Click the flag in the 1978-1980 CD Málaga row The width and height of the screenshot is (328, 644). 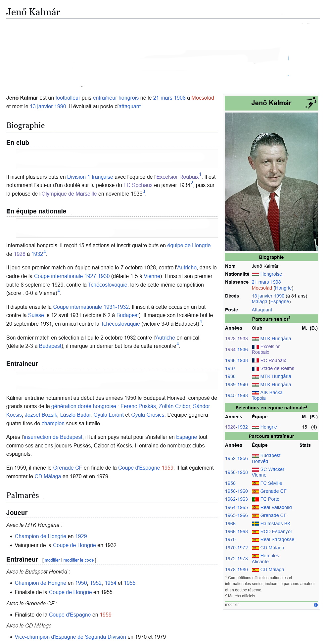tap(255, 570)
